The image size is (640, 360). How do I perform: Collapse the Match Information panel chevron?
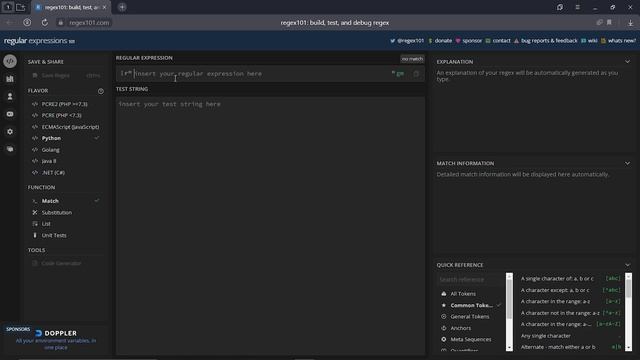point(627,163)
